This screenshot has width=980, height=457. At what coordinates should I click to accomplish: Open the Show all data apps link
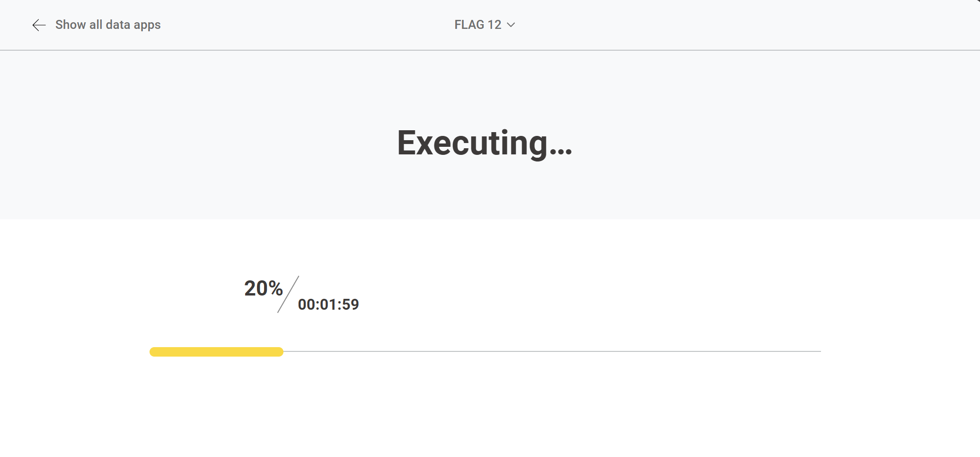pos(108,25)
